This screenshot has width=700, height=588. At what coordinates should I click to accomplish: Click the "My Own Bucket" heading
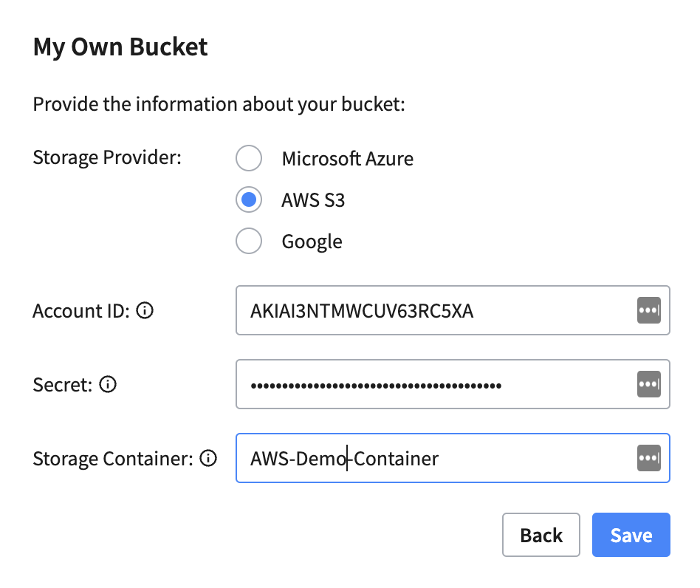(120, 47)
